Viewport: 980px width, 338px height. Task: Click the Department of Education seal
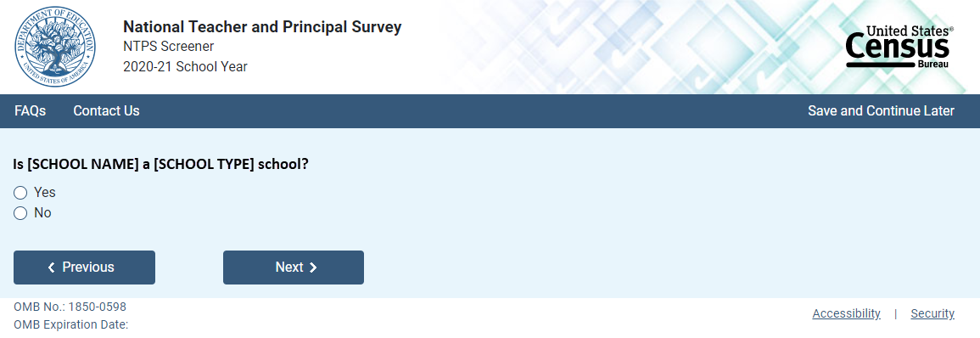tap(55, 48)
